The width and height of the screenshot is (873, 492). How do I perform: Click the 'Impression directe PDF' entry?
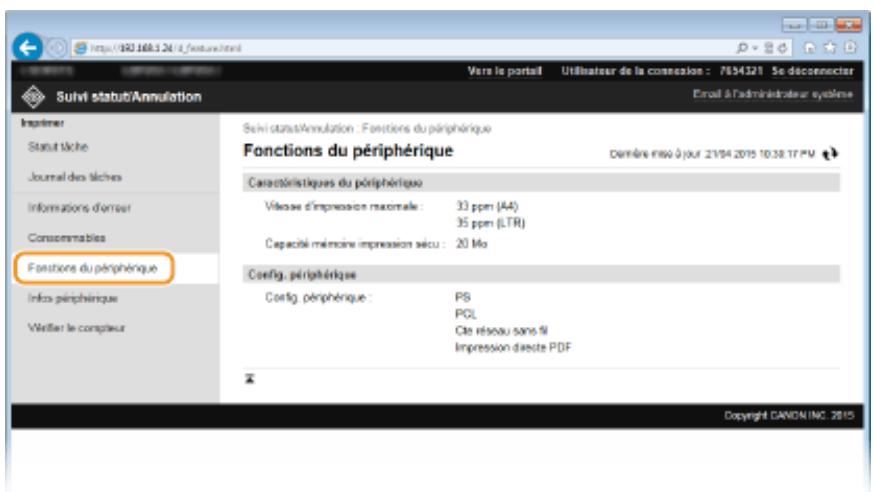[513, 347]
